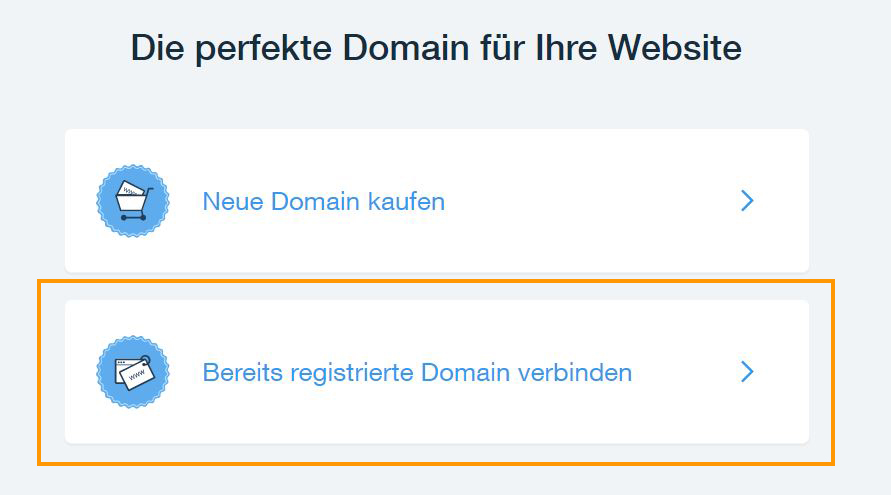Click the page heading Die perfekte Domain

pyautogui.click(x=436, y=48)
